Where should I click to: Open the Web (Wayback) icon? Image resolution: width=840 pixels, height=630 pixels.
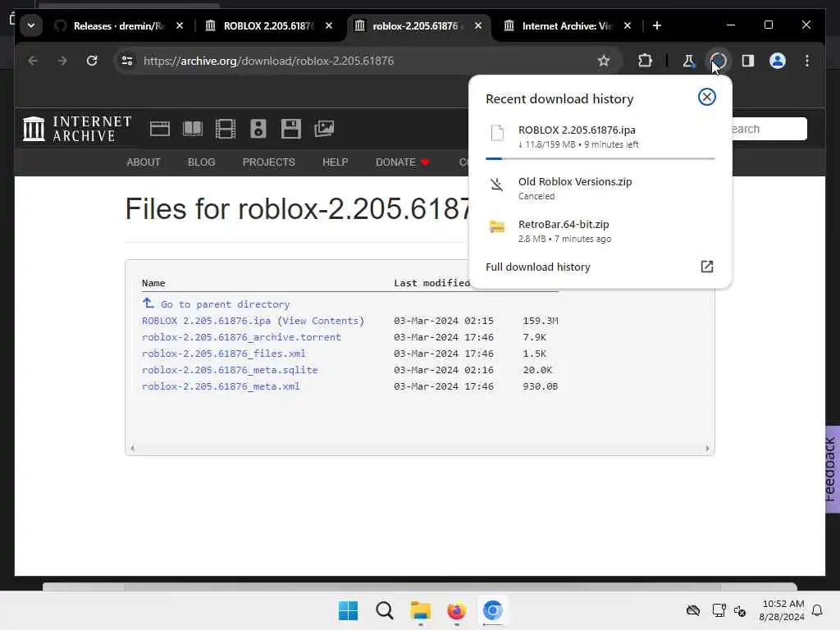click(x=160, y=129)
